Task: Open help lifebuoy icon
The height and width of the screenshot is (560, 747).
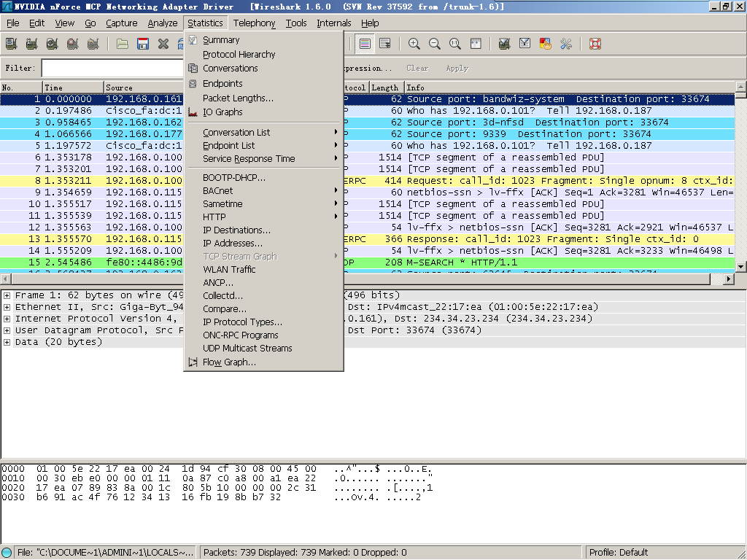Action: pos(595,44)
